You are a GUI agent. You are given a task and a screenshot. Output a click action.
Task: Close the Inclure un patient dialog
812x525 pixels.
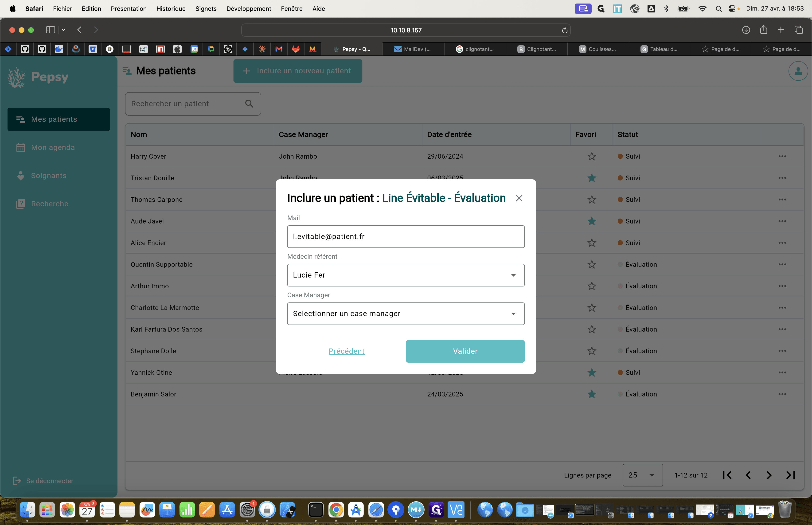tap(519, 198)
